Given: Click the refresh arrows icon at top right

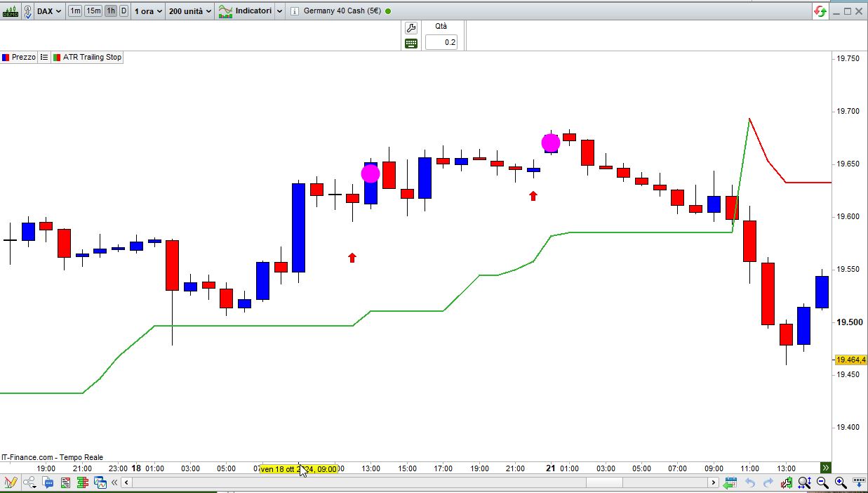Looking at the screenshot, I should click(x=820, y=11).
